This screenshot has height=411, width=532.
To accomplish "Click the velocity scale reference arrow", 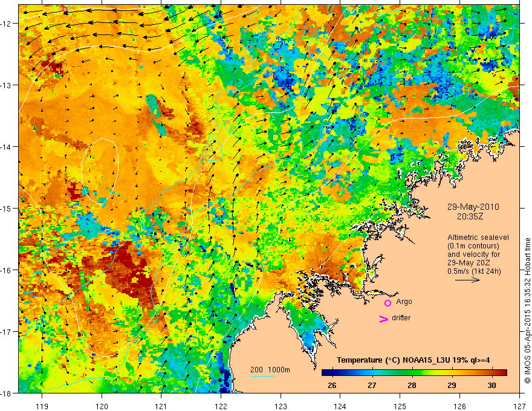I will coord(467,280).
